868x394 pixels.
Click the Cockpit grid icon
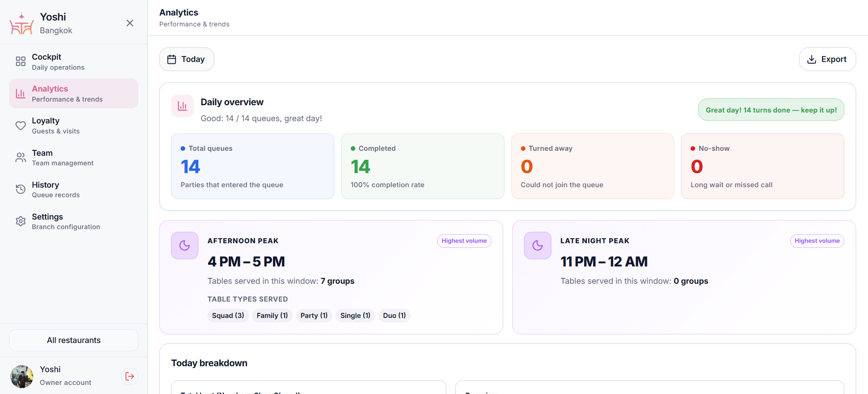tap(20, 61)
